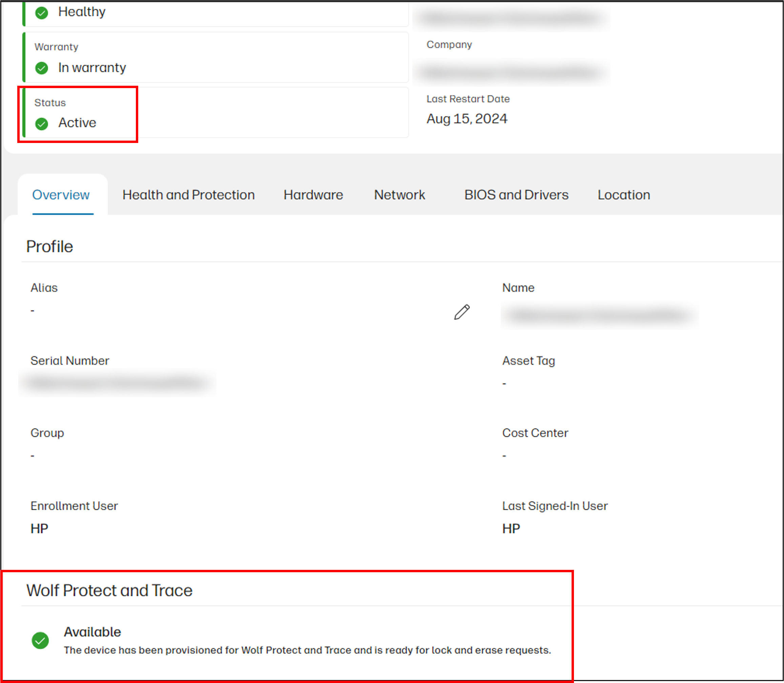Click the Last Signed-In User HP entry
This screenshot has width=784, height=683.
tap(511, 528)
